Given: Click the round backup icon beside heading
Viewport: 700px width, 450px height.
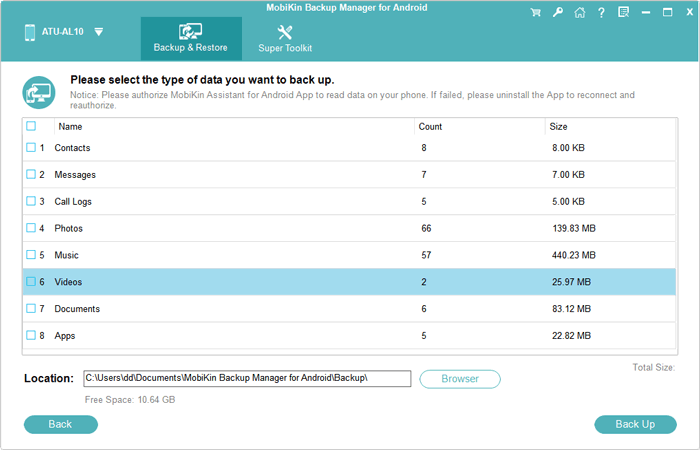Looking at the screenshot, I should [x=38, y=92].
